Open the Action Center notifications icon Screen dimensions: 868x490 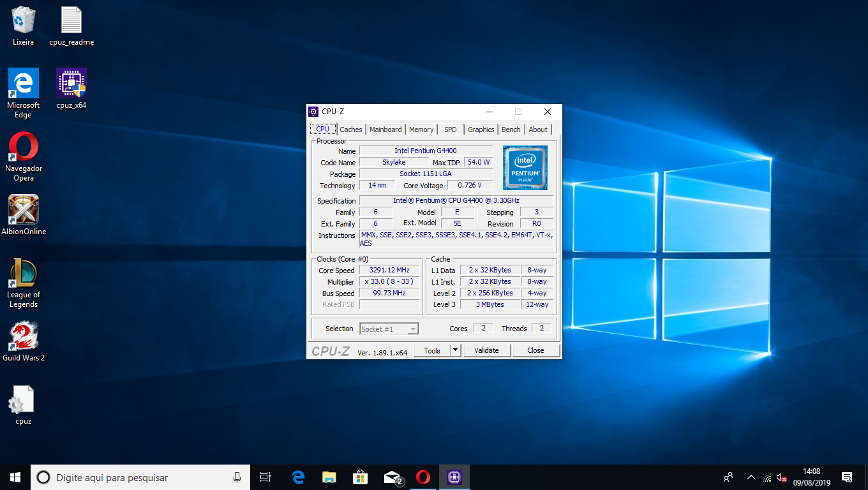[x=847, y=477]
